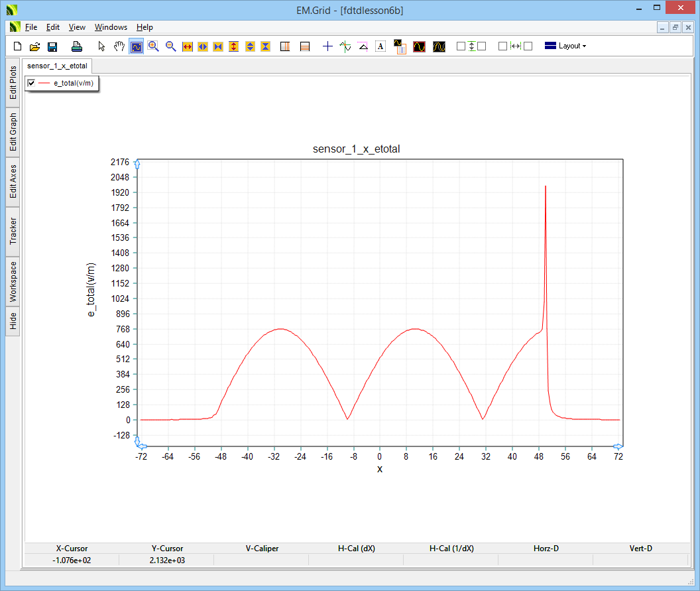
Task: Switch to sensor_1_x_etotal tab
Action: pos(57,66)
